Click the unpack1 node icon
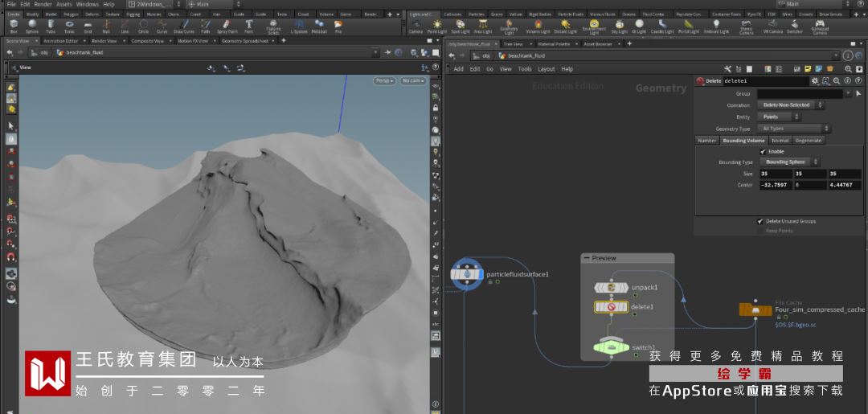This screenshot has height=414, width=868. tap(611, 288)
